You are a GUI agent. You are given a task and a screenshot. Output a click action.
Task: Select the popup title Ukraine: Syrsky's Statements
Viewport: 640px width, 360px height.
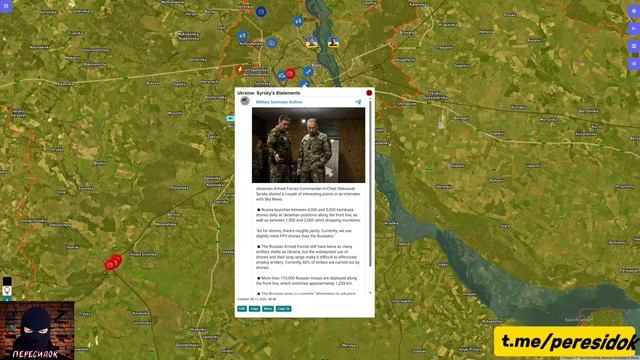(269, 93)
